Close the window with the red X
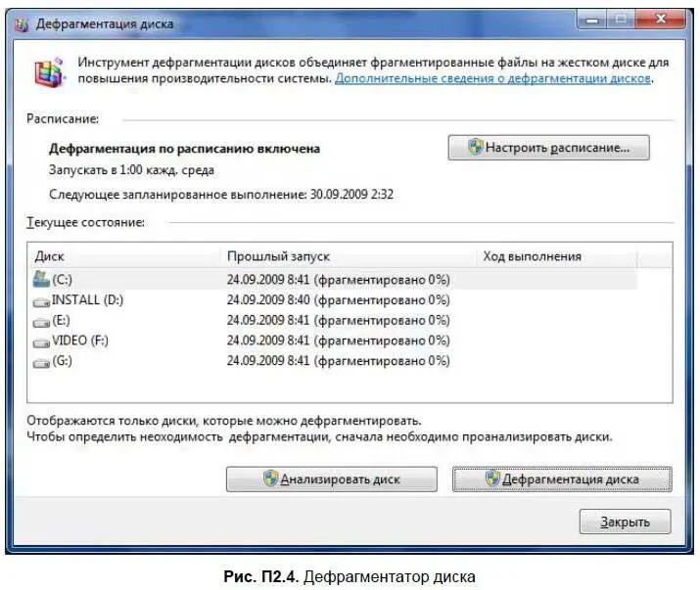 pyautogui.click(x=661, y=20)
